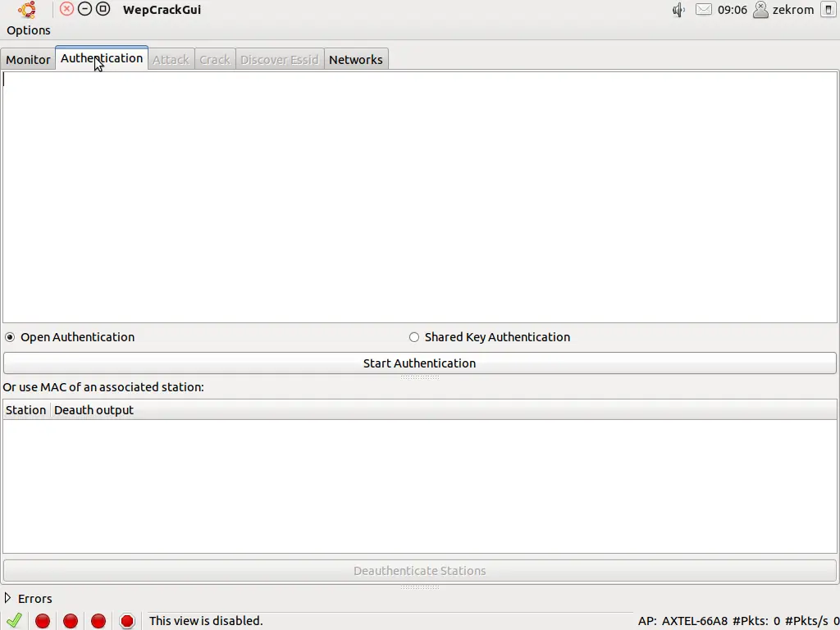Select Open Authentication radio button
840x630 pixels.
pos(10,337)
